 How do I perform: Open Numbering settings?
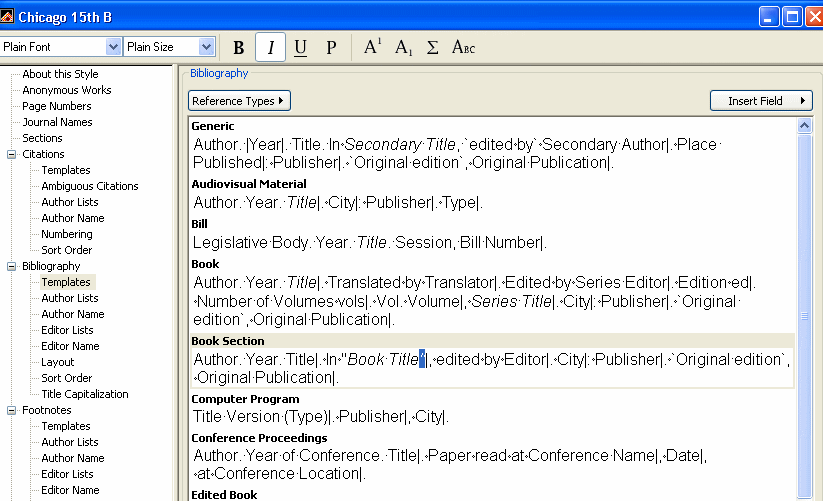coord(67,234)
